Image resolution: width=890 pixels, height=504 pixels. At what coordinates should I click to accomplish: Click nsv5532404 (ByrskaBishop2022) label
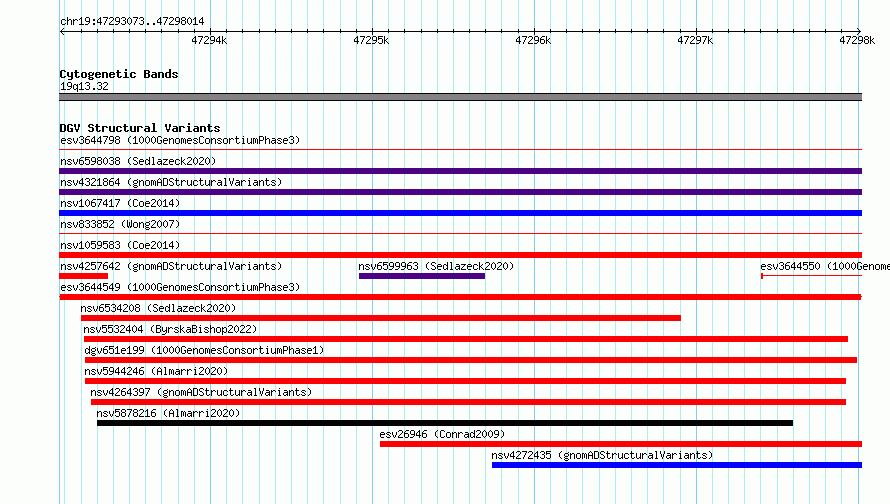[x=170, y=329]
